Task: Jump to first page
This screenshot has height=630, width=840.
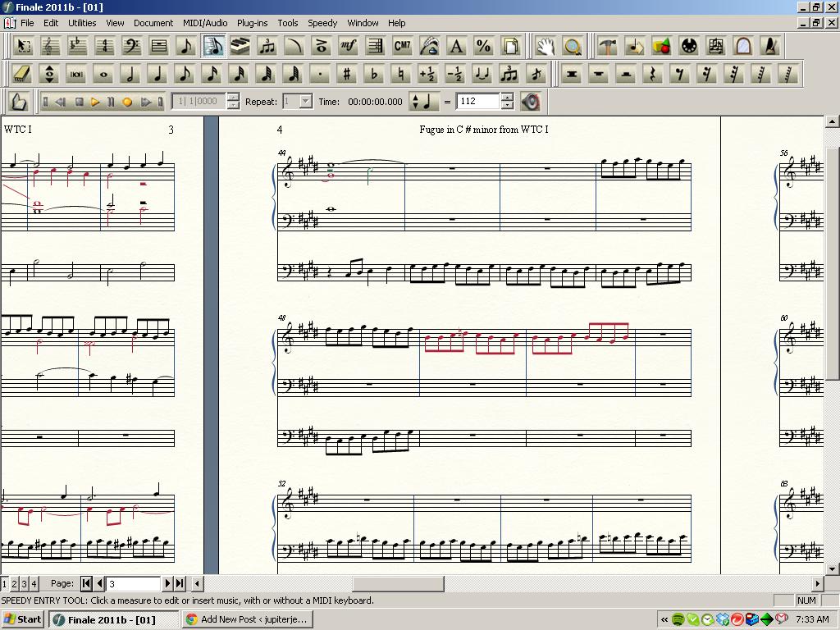Action: (86, 583)
